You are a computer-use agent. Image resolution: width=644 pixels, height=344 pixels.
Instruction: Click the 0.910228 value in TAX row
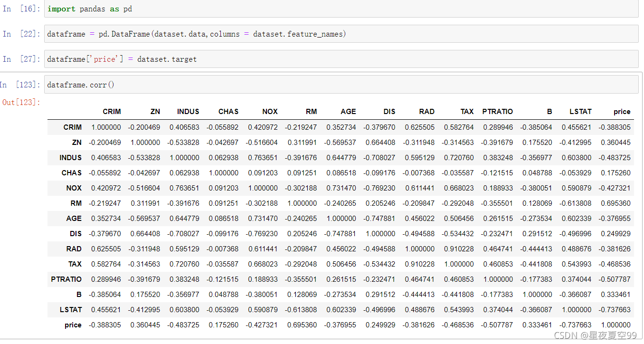pos(419,264)
